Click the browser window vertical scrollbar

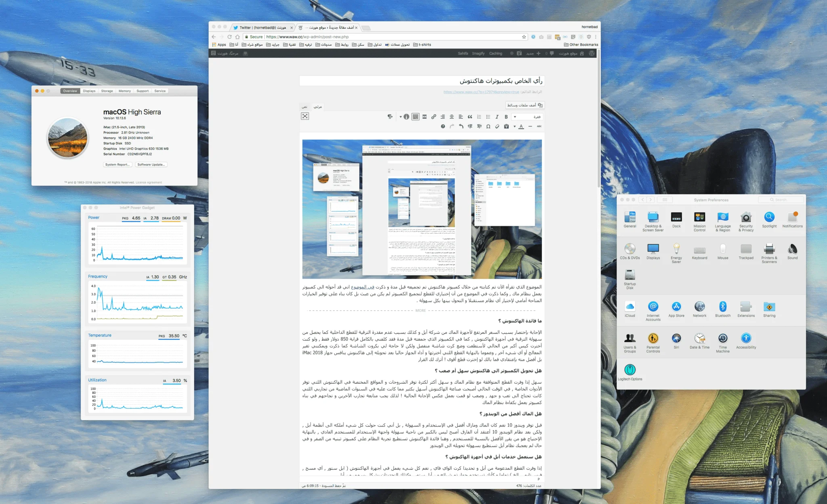[x=599, y=119]
